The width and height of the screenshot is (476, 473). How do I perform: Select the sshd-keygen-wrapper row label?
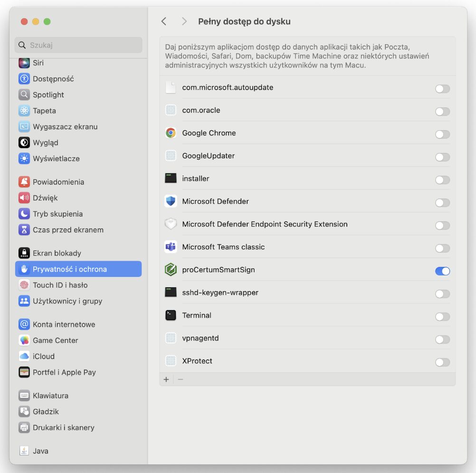(220, 293)
